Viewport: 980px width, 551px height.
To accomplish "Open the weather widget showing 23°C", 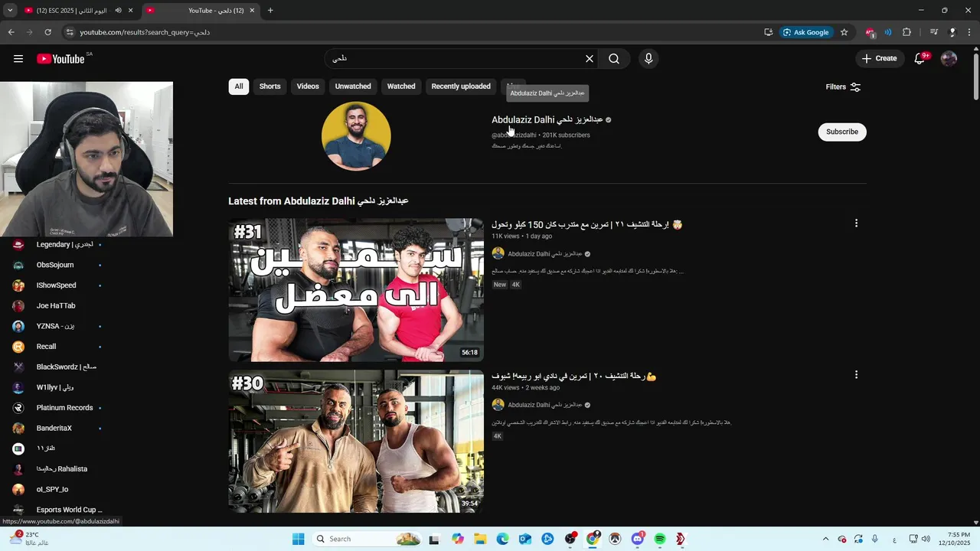I will point(29,539).
